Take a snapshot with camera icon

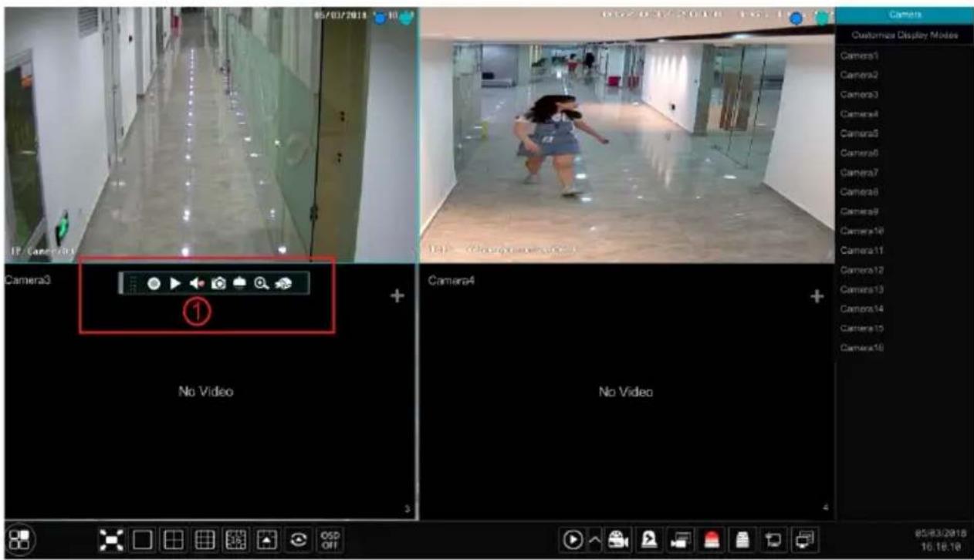(219, 283)
